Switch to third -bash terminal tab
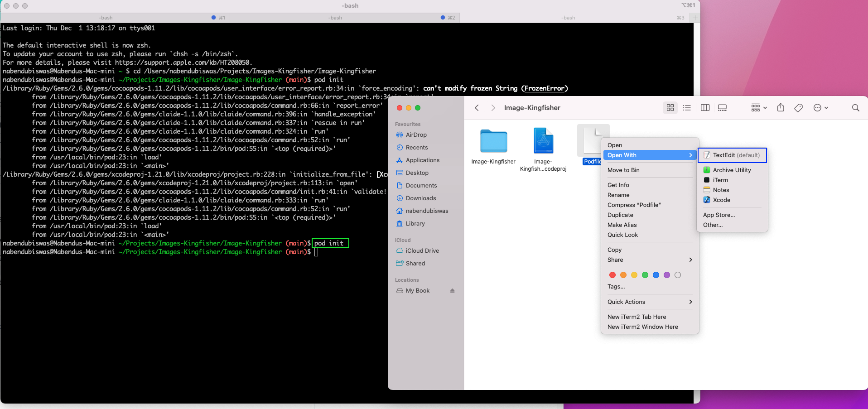This screenshot has height=409, width=868. tap(574, 18)
